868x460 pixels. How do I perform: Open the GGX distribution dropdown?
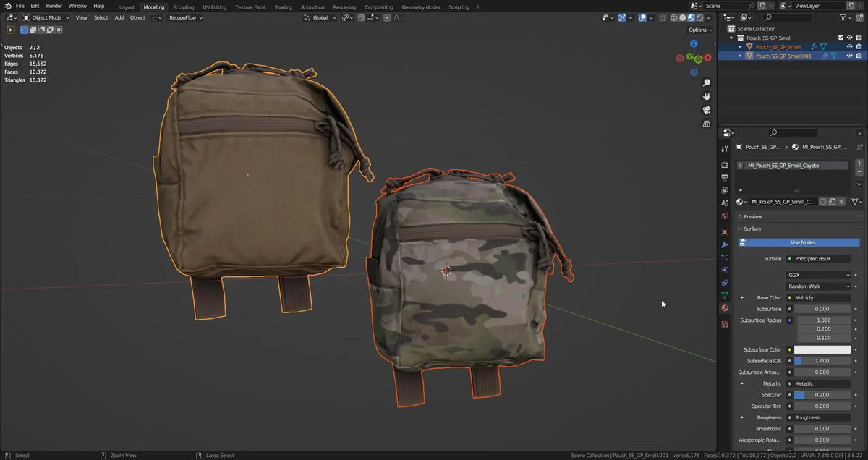click(819, 275)
